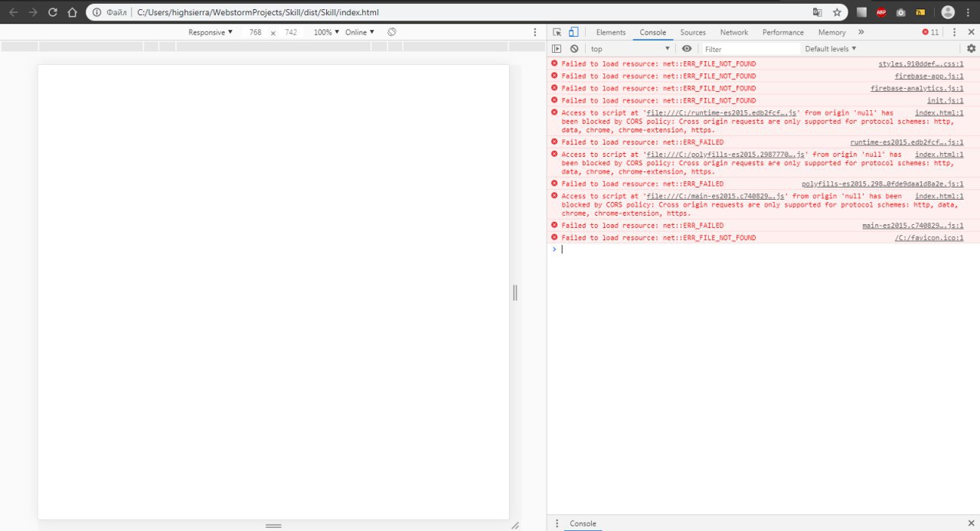
Task: Open the camera screenshot extension icon
Action: pyautogui.click(x=901, y=12)
